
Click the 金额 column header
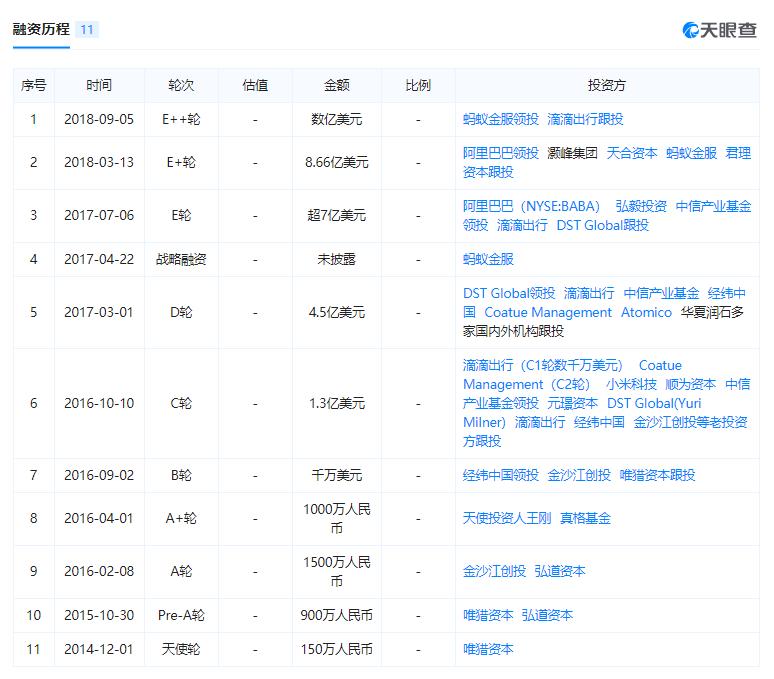pyautogui.click(x=336, y=86)
